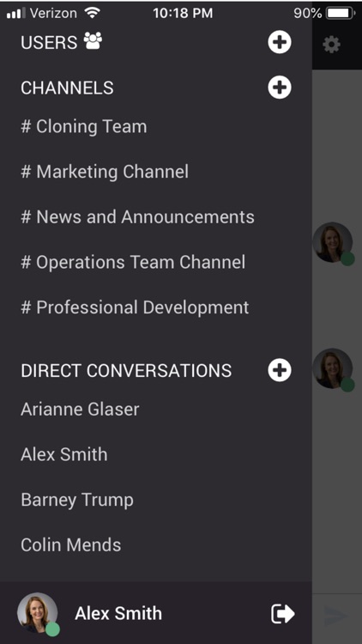This screenshot has height=644, width=362.
Task: Add a new user with plus icon
Action: click(x=280, y=42)
